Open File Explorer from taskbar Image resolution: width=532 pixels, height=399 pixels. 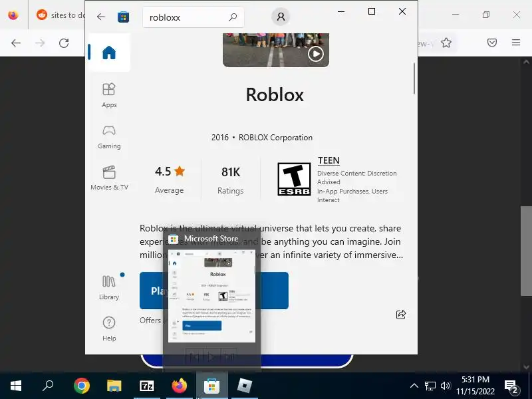pos(114,386)
